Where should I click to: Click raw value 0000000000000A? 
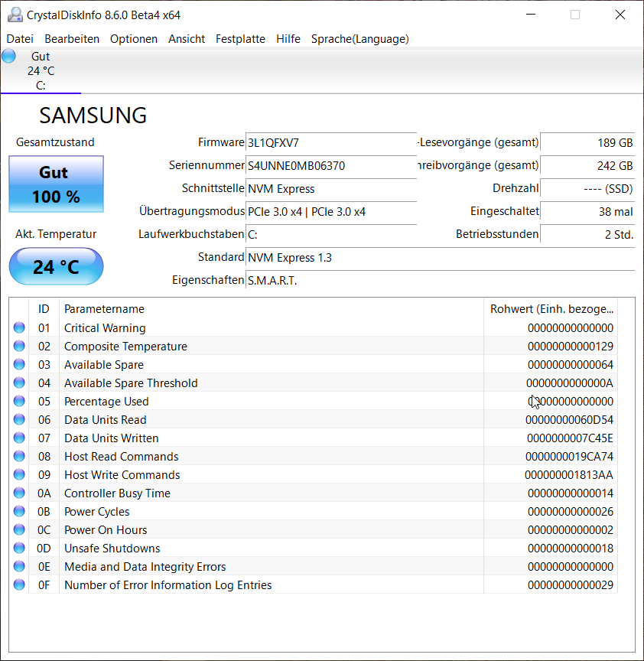click(x=570, y=383)
